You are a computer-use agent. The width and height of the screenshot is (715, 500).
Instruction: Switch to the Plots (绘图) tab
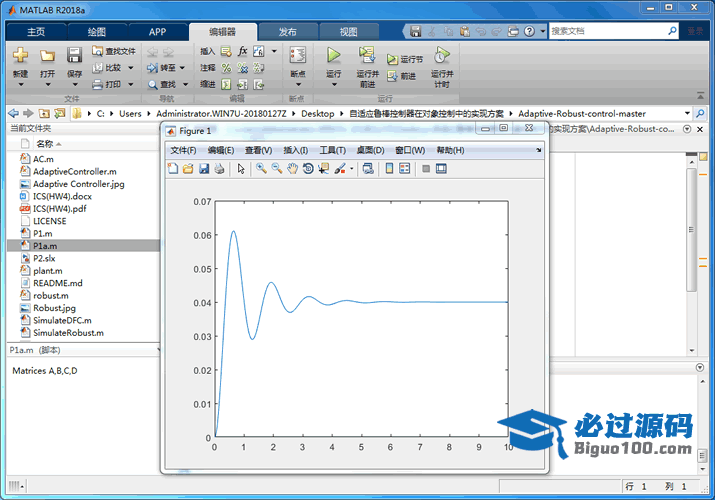click(x=97, y=32)
